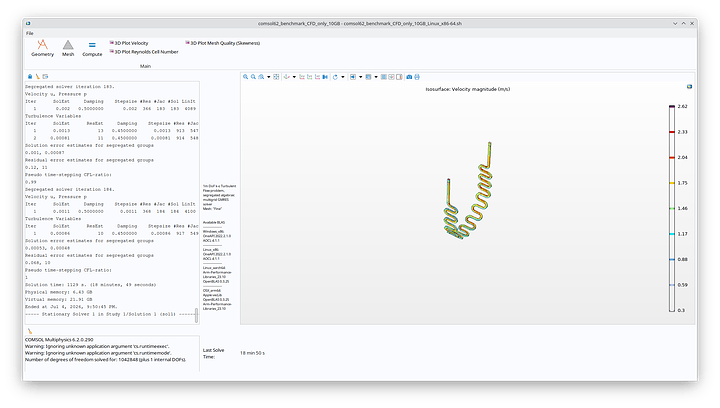The width and height of the screenshot is (720, 408).
Task: Click the 2.62 legend value
Action: coord(682,106)
